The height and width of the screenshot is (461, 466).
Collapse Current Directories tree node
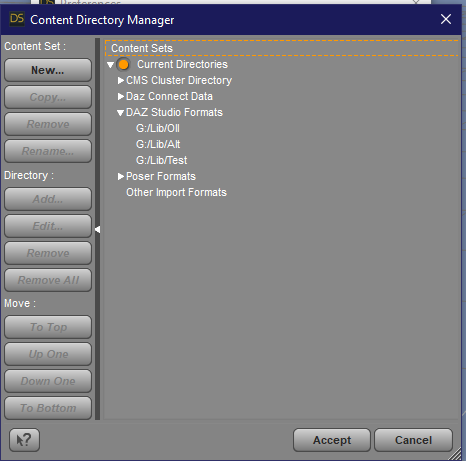[111, 65]
